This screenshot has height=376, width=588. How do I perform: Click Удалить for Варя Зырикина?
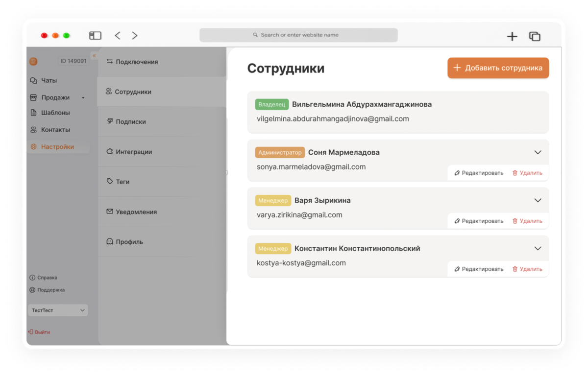point(527,221)
